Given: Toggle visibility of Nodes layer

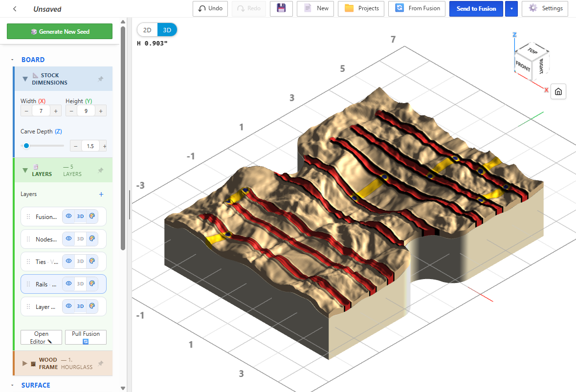Looking at the screenshot, I should (x=68, y=239).
